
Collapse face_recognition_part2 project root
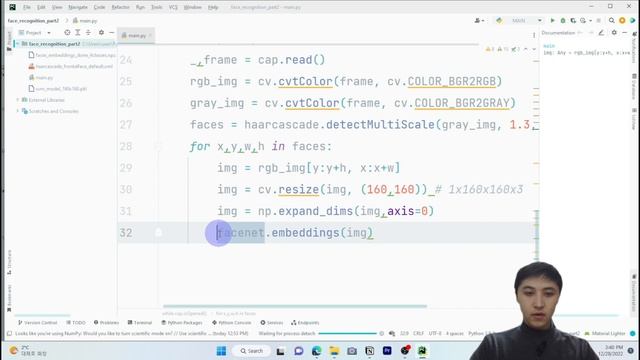point(17,44)
